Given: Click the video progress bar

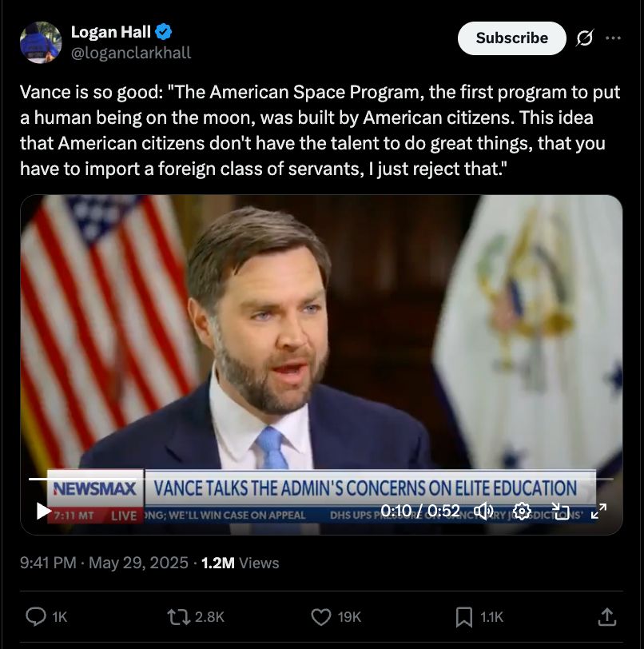Looking at the screenshot, I should click(x=320, y=479).
